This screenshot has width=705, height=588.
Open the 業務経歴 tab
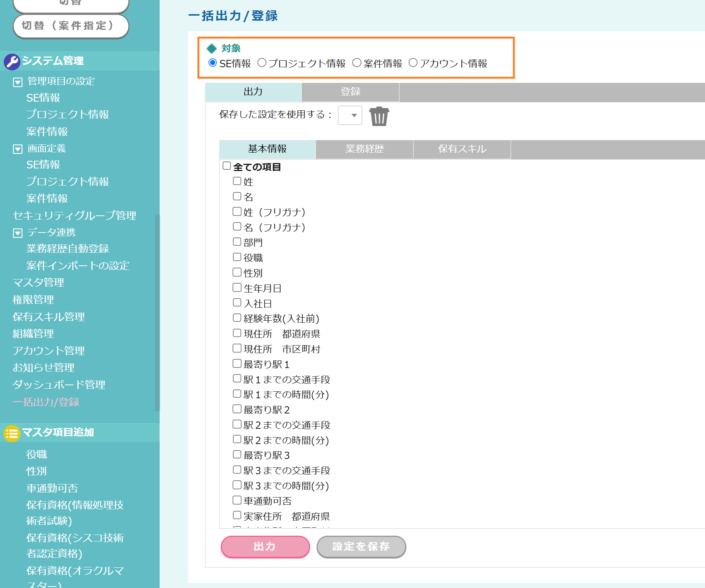(x=364, y=149)
